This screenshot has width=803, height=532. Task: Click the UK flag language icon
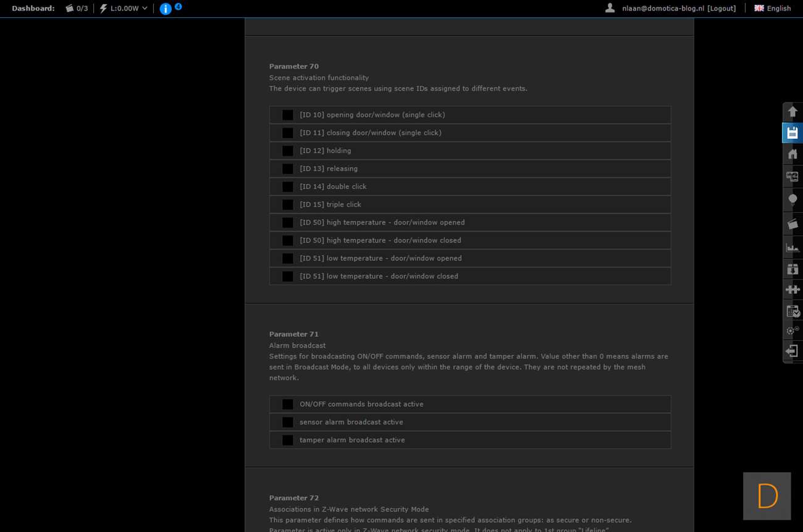(759, 8)
